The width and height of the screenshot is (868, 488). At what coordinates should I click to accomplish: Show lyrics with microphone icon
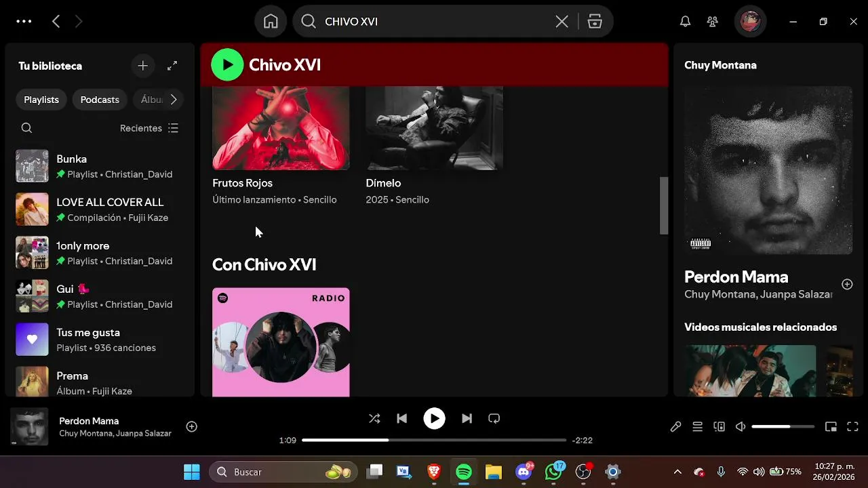tap(675, 426)
